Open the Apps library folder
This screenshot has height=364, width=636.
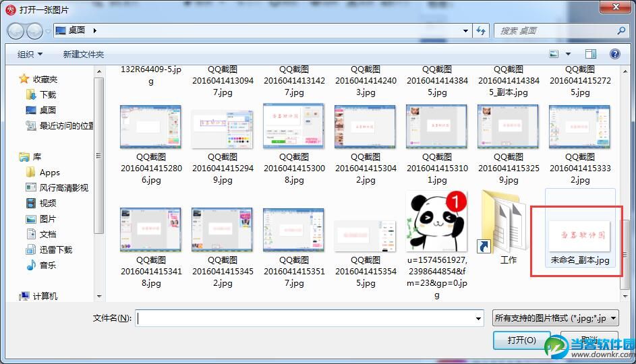point(42,173)
